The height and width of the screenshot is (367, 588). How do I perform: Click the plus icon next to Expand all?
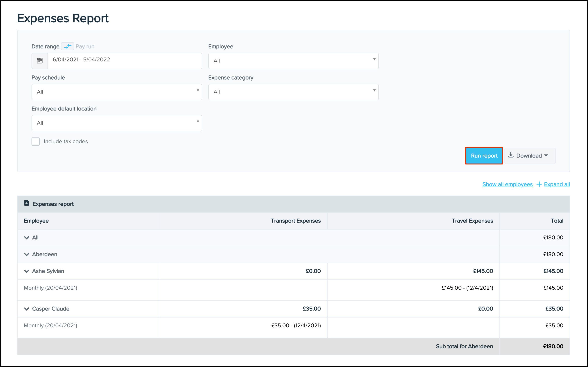tap(539, 185)
